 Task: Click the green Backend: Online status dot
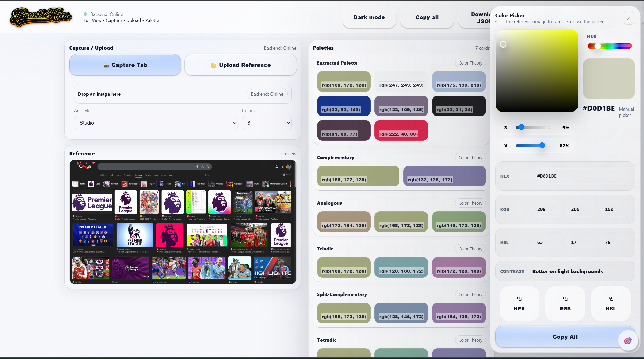pyautogui.click(x=85, y=14)
